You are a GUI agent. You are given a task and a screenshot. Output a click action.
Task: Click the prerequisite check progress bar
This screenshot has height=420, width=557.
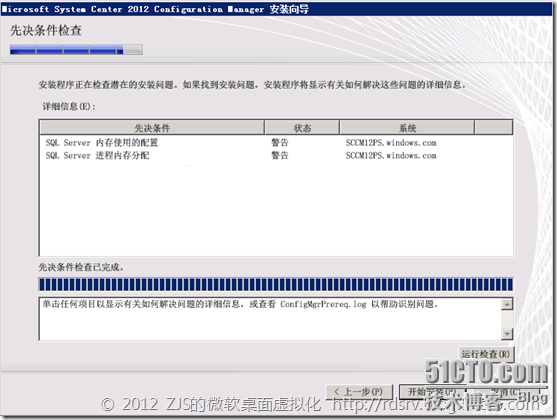pos(276,285)
